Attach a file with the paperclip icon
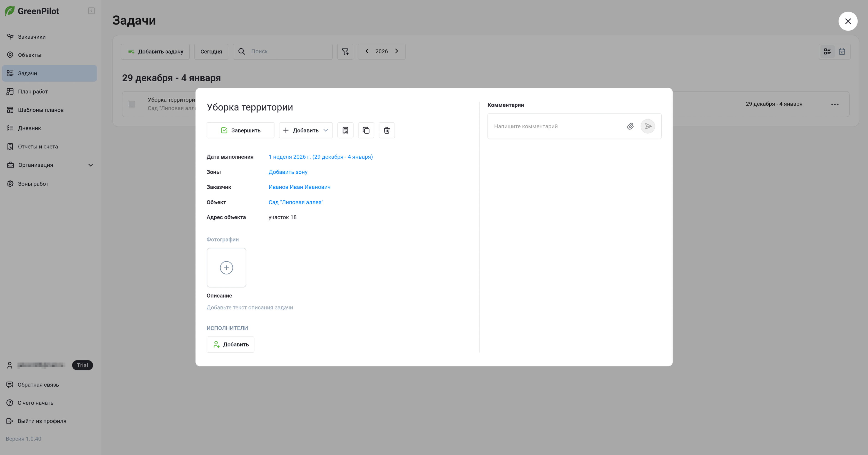Viewport: 868px width, 455px height. tap(630, 126)
